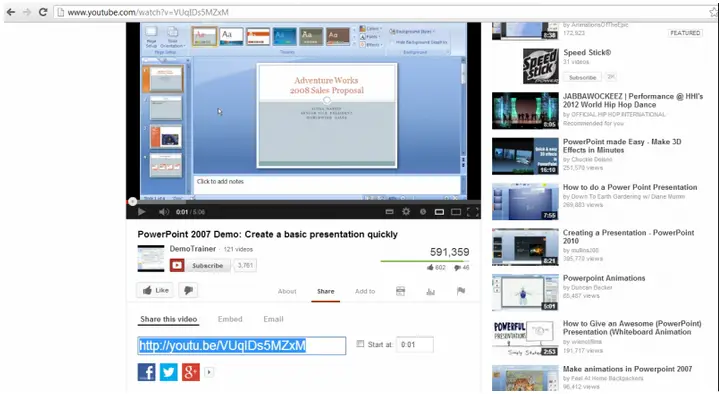Expand more sharing options arrow
Viewport: 719px width, 394px height.
click(209, 372)
